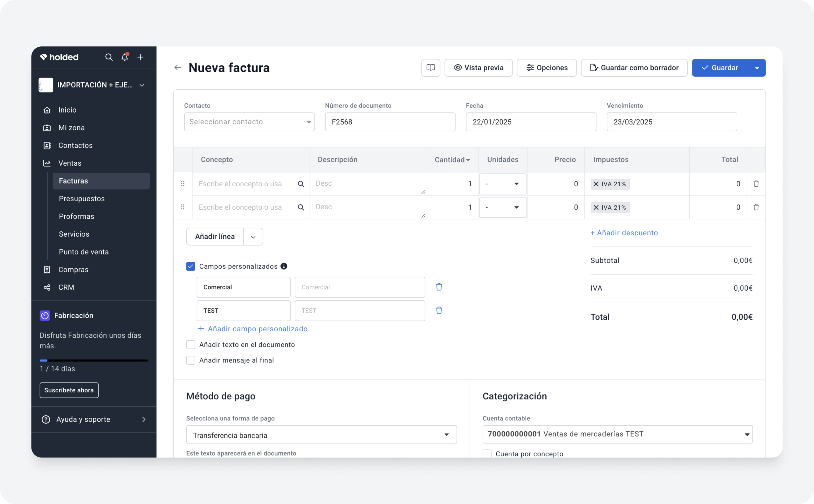Click the Fabricación trial progress bar
Image resolution: width=814 pixels, height=504 pixels.
pyautogui.click(x=94, y=360)
